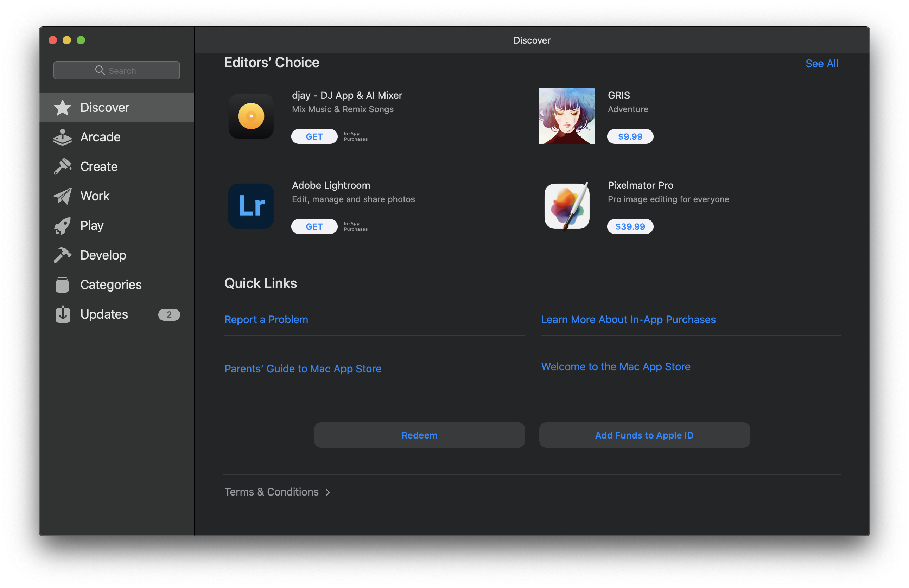Viewport: 909px width, 588px height.
Task: Open the djay DJ app icon
Action: (x=251, y=116)
